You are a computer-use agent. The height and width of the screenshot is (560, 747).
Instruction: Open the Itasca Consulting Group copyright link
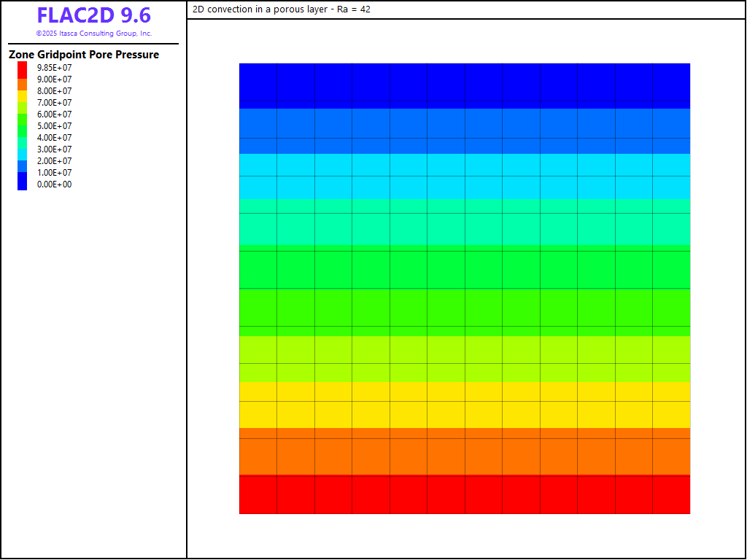coord(93,34)
